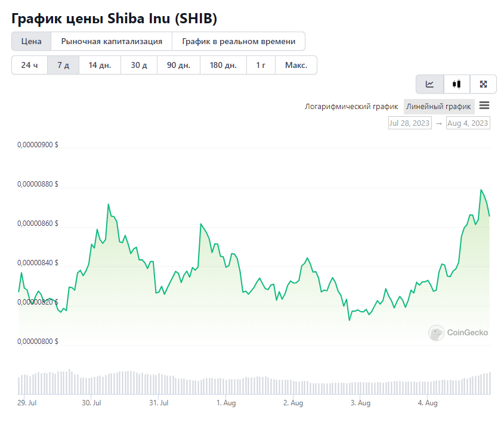The image size is (504, 422).
Task: Click the CoinGecko logo watermark
Action: (458, 333)
